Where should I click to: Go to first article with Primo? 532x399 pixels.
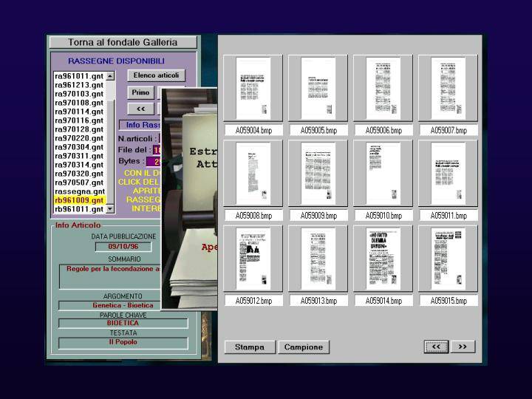click(140, 92)
